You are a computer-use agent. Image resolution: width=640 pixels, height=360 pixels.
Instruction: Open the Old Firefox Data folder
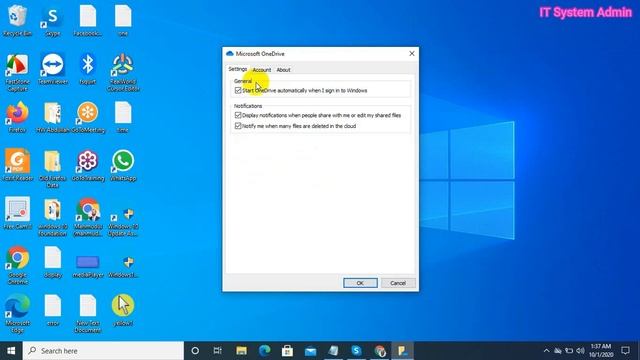pyautogui.click(x=53, y=168)
